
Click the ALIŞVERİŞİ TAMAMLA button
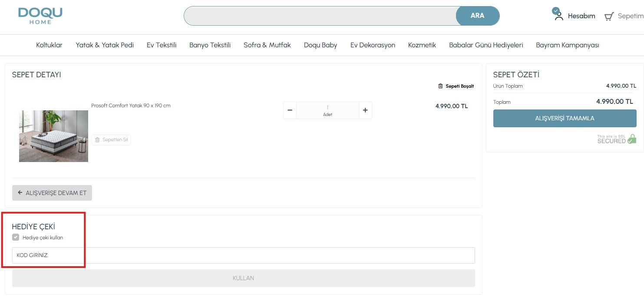tap(565, 118)
